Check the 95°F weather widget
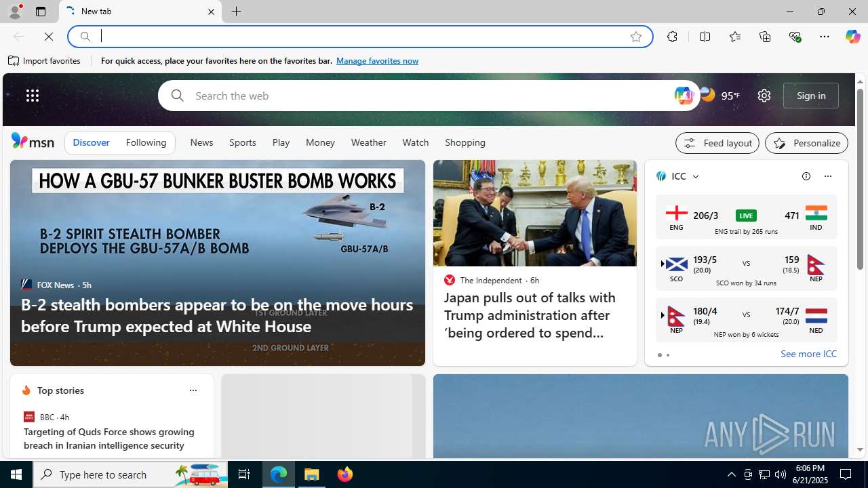The height and width of the screenshot is (488, 868). tap(719, 96)
